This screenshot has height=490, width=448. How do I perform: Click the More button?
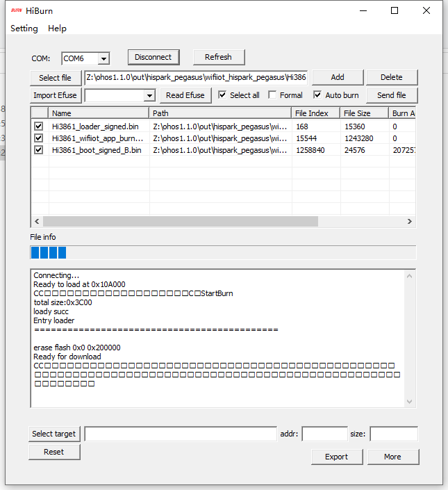click(x=393, y=457)
